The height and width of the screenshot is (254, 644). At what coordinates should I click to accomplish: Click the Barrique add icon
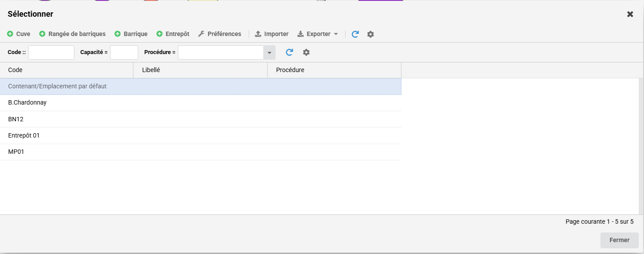[x=118, y=34]
